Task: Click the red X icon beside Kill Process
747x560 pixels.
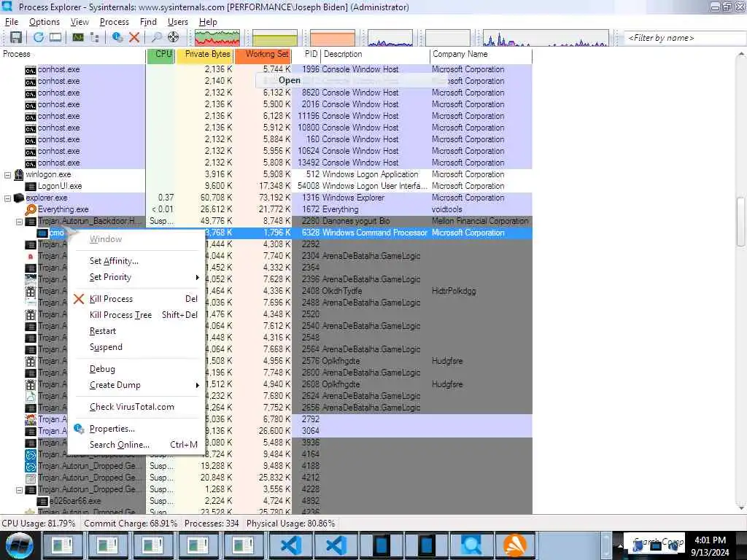Action: click(79, 298)
